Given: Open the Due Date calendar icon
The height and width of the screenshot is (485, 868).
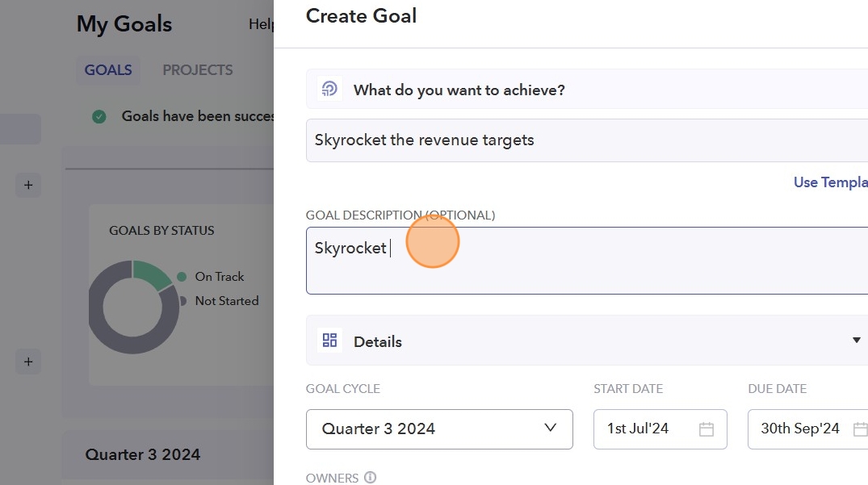Looking at the screenshot, I should [860, 429].
